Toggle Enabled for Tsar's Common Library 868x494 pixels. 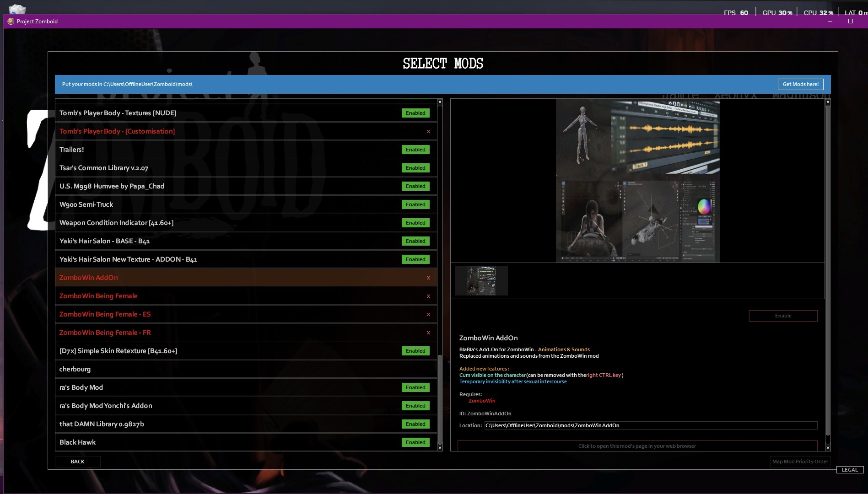415,168
